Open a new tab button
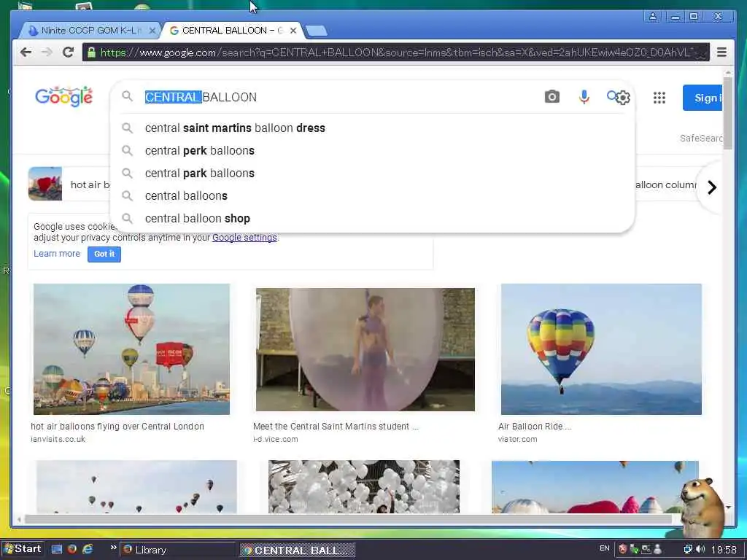Viewport: 747px width, 560px height. click(316, 31)
